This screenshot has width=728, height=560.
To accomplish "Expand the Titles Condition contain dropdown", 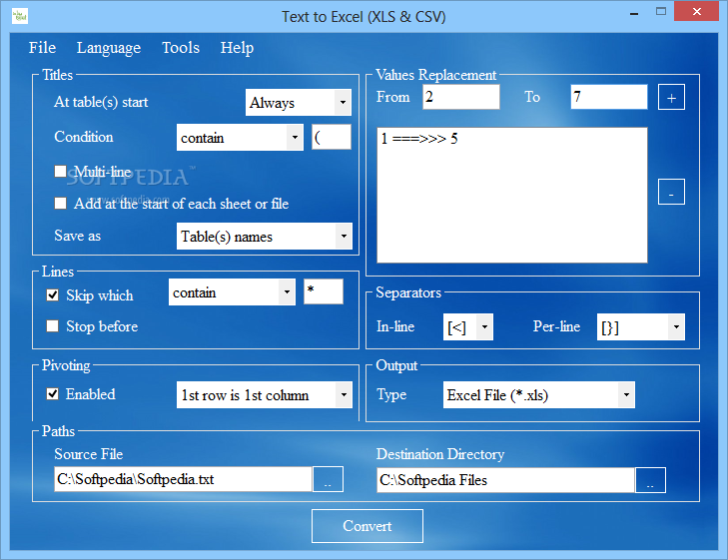I will [x=295, y=137].
